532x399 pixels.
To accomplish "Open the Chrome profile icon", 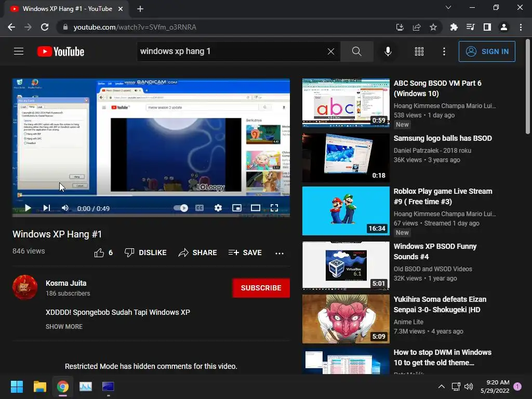I will click(x=504, y=27).
